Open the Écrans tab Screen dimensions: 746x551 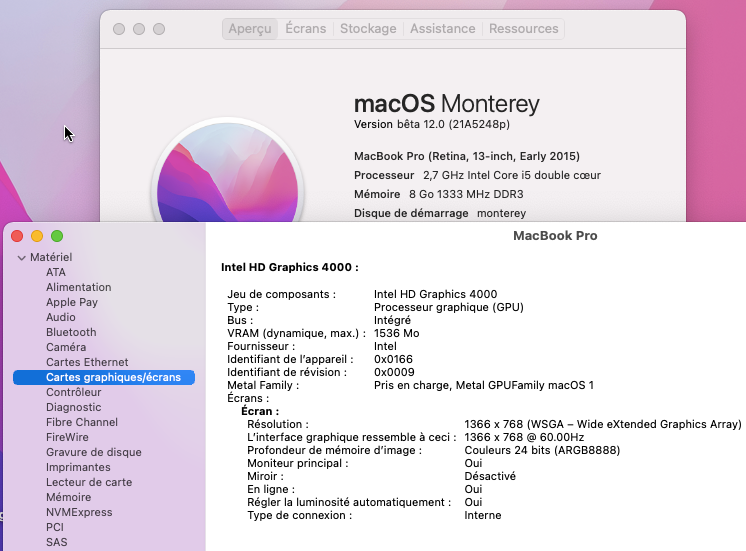pyautogui.click(x=305, y=29)
